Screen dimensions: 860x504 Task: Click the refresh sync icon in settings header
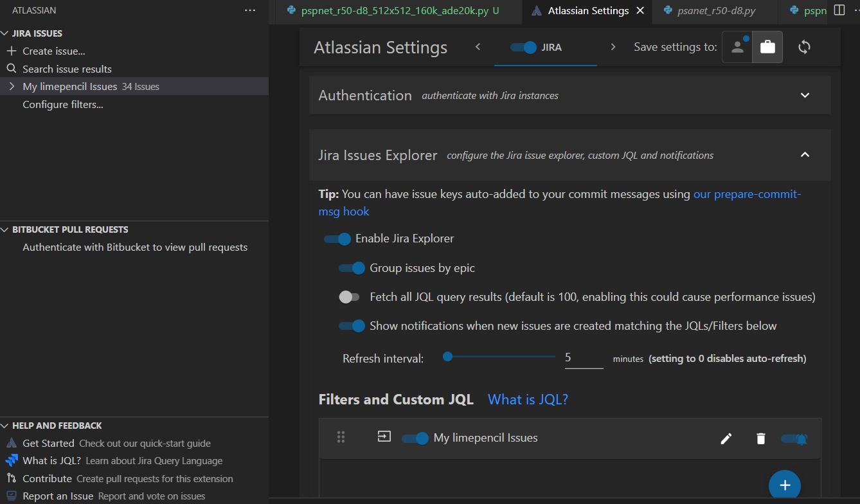pos(804,47)
